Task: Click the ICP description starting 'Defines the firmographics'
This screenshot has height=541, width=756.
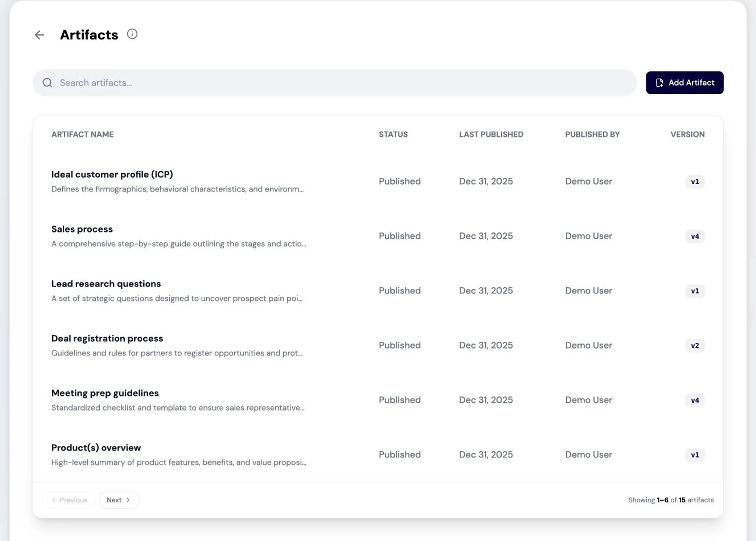Action: coord(177,189)
